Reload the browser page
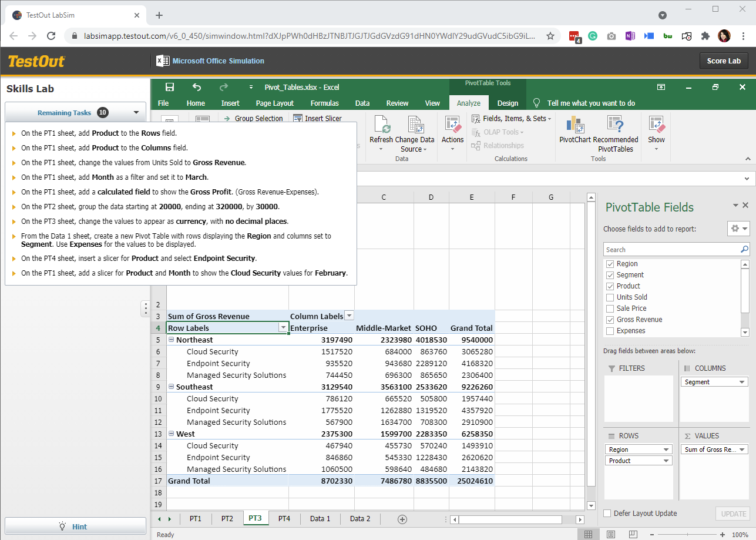Screen dimensions: 756x540 [x=51, y=36]
